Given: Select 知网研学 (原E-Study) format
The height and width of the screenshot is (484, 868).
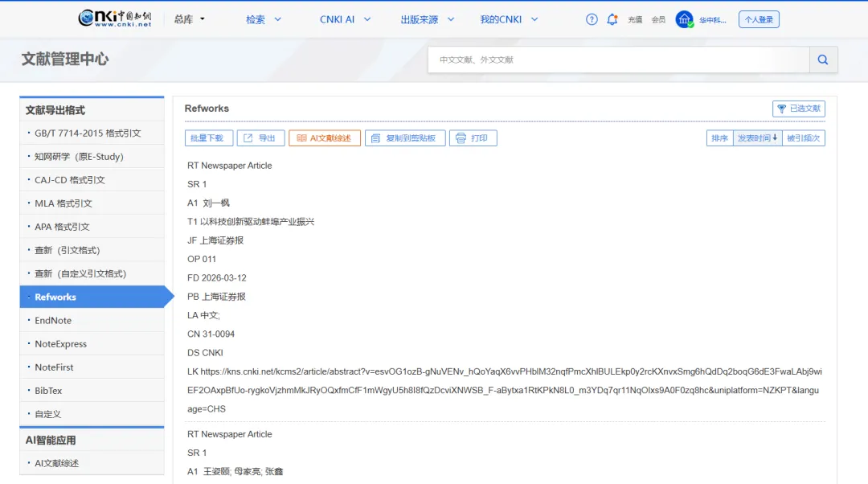Looking at the screenshot, I should (x=92, y=156).
